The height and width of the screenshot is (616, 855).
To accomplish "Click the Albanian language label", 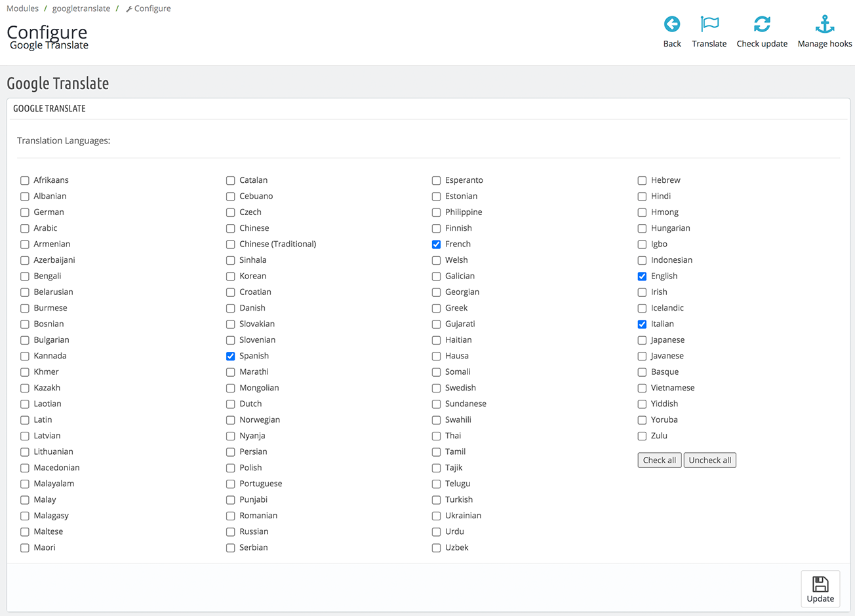I will pos(50,196).
